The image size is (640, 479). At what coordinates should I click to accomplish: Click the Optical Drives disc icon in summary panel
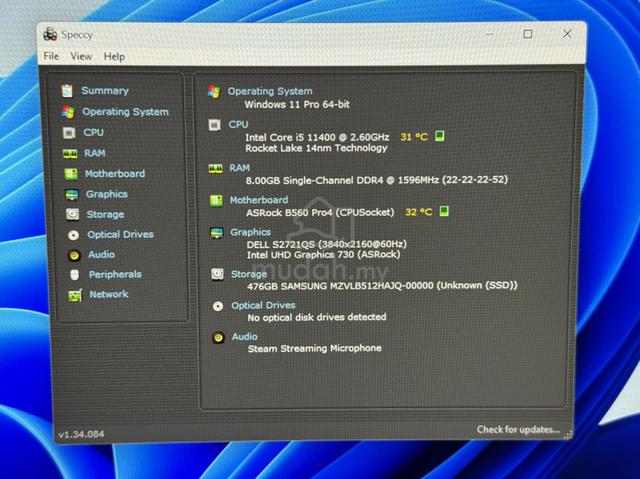[x=218, y=306]
